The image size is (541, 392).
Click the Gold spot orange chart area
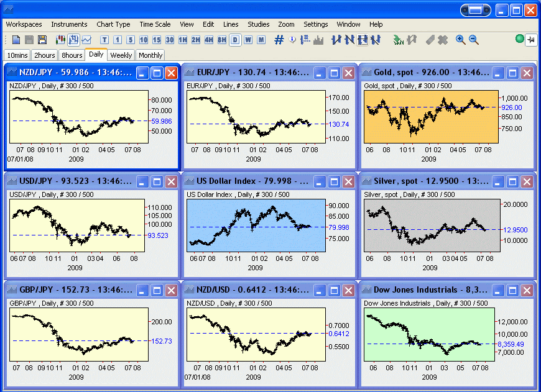click(x=431, y=117)
